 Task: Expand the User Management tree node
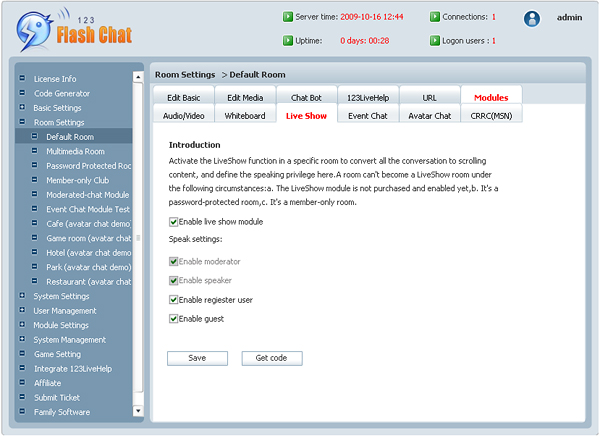point(22,310)
